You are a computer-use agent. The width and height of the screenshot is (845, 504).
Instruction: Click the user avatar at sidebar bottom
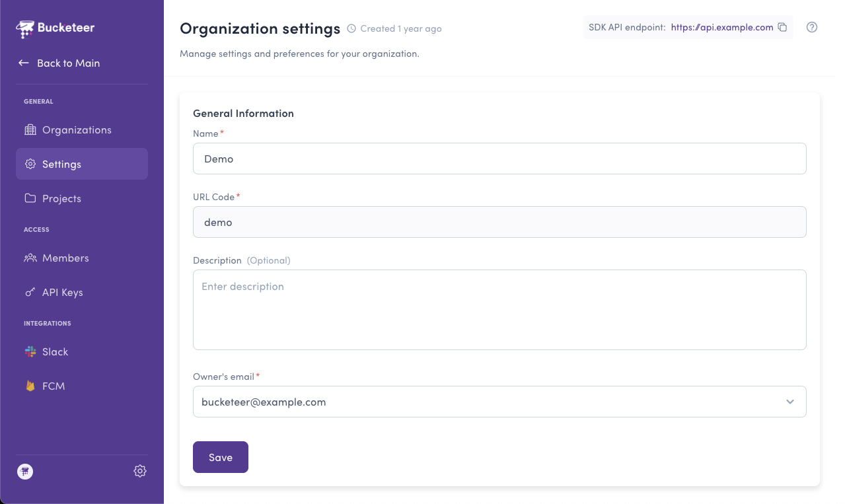point(25,471)
